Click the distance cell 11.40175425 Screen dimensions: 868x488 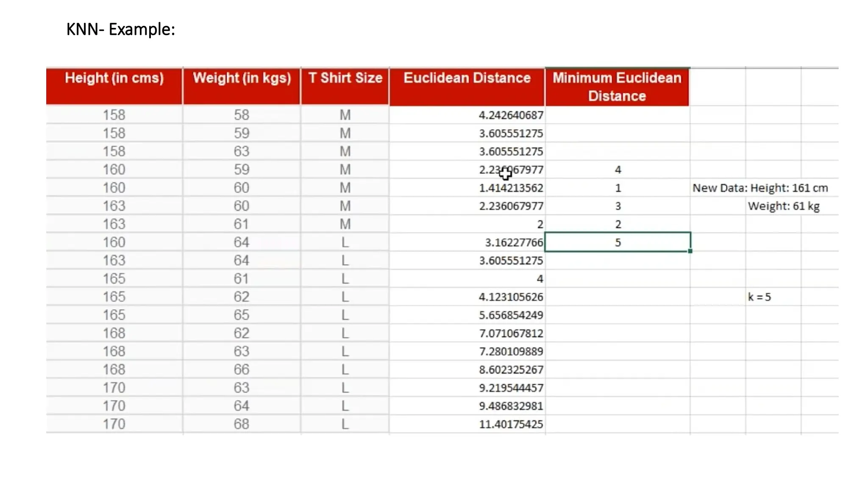[x=511, y=424]
